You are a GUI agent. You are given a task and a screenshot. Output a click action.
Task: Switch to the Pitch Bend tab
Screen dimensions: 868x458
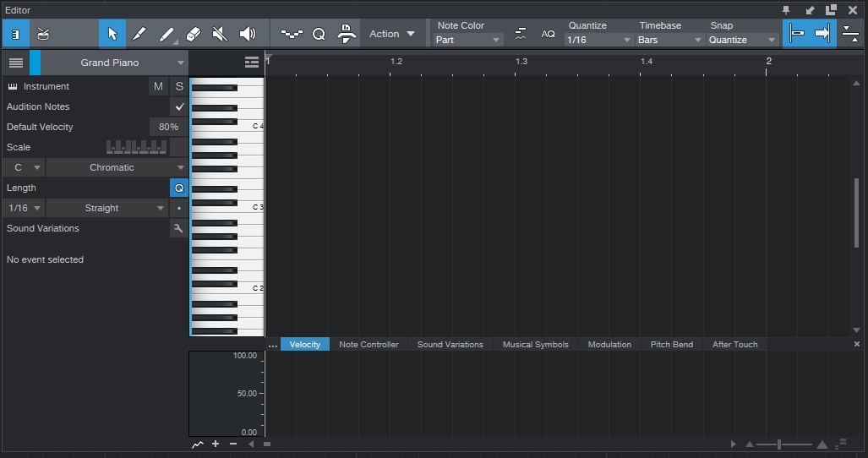click(x=671, y=344)
